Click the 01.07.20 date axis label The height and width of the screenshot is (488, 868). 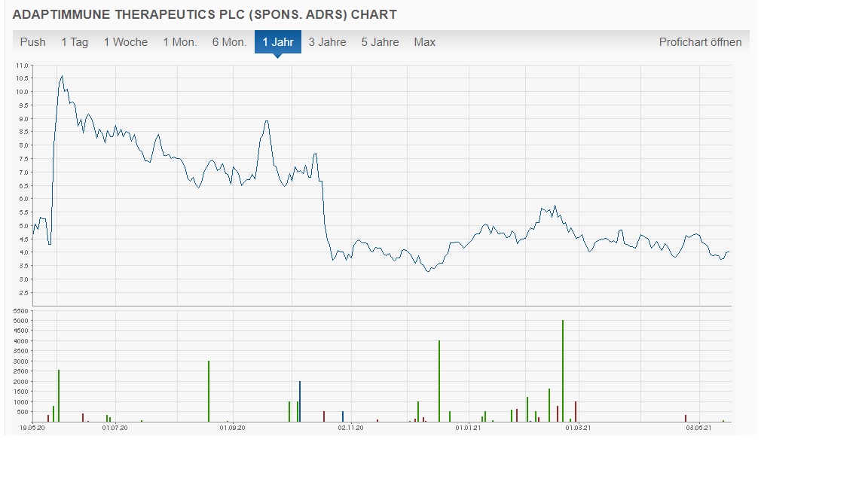tap(115, 428)
